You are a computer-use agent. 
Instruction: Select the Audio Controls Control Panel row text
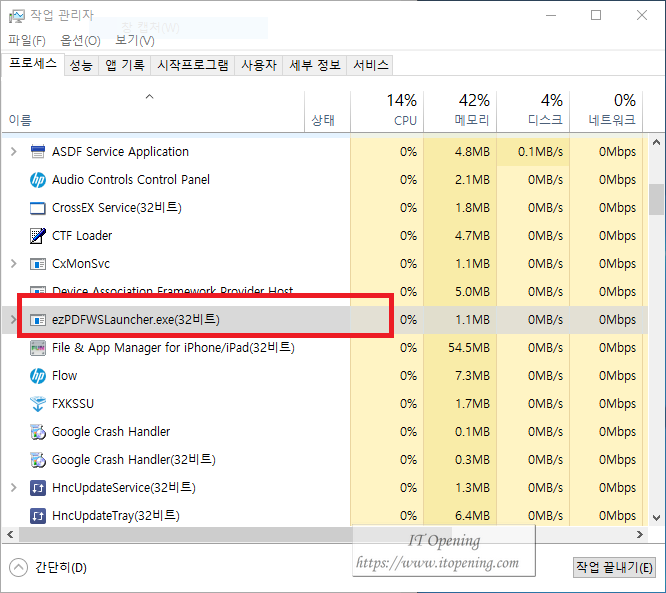(x=131, y=180)
